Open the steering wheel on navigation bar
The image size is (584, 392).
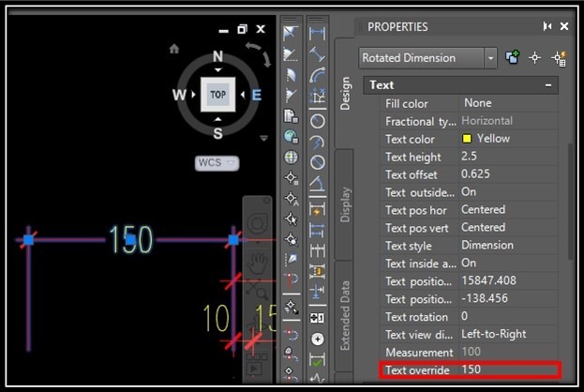(258, 224)
